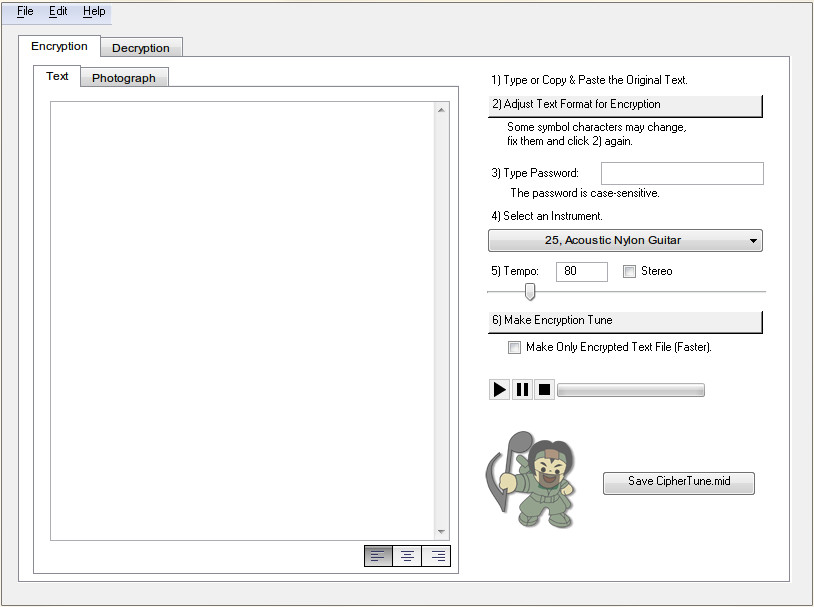Click the playback progress bar
This screenshot has width=814, height=607.
(631, 390)
